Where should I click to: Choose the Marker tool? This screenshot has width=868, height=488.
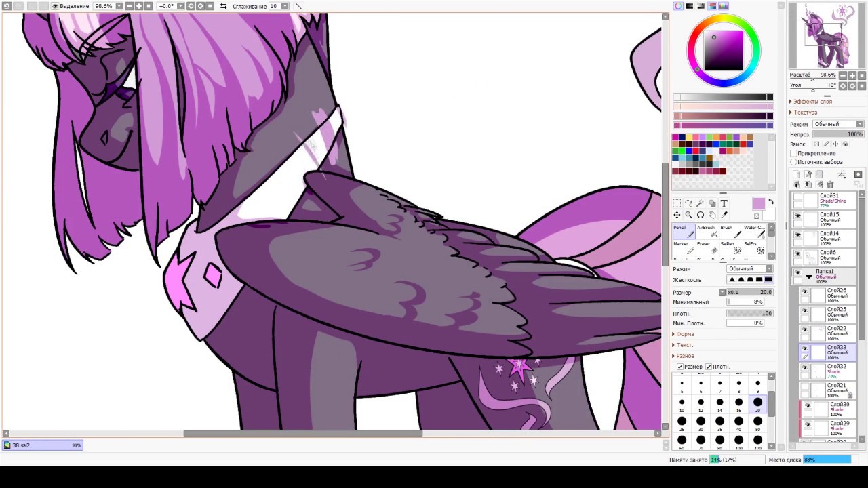684,247
